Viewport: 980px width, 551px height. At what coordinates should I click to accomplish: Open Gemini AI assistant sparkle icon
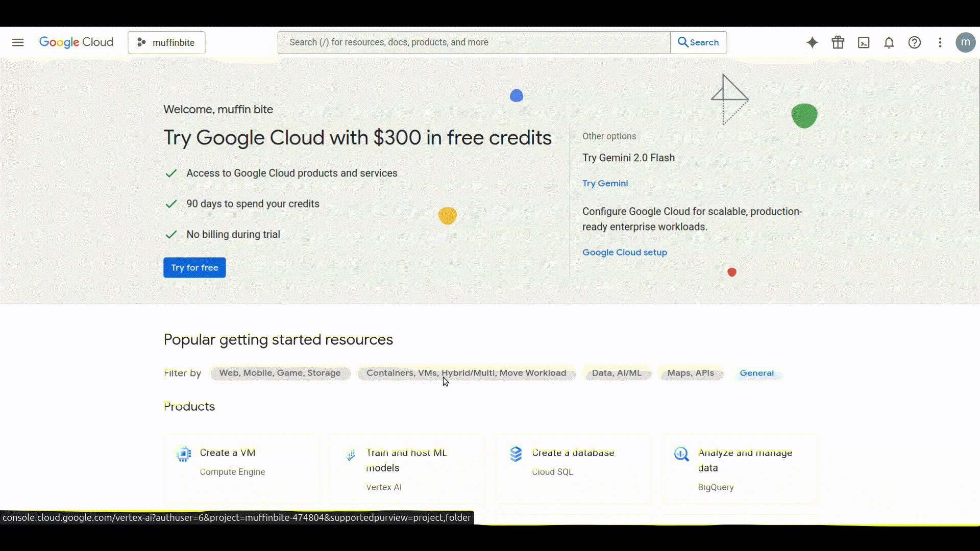(x=812, y=42)
